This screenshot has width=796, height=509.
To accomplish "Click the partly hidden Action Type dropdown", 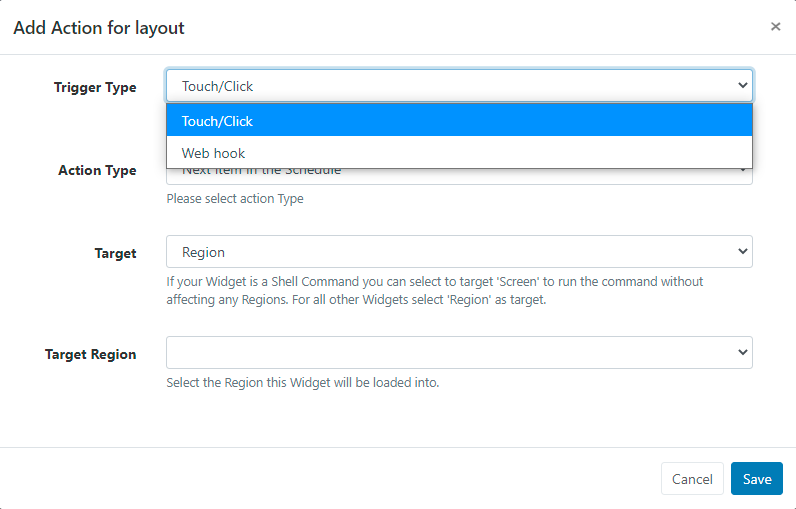I will [x=459, y=176].
